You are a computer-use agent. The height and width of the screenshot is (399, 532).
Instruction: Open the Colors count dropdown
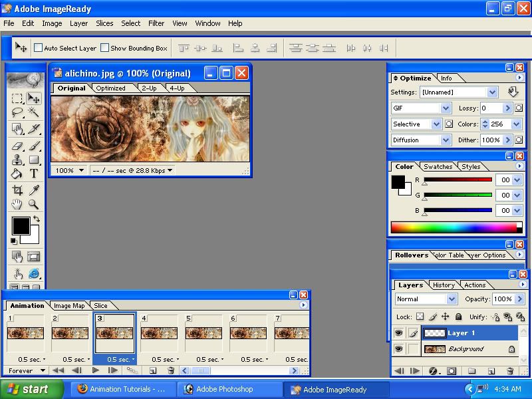pyautogui.click(x=517, y=124)
